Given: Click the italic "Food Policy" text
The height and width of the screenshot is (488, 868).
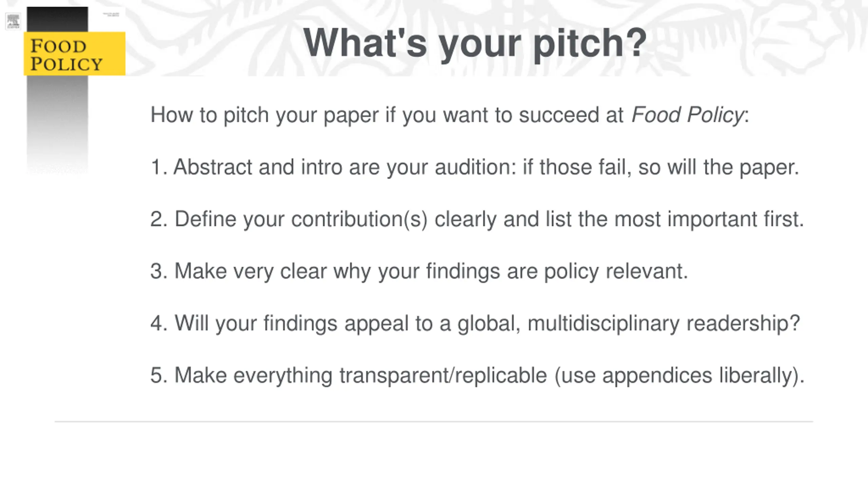Looking at the screenshot, I should coord(687,115).
